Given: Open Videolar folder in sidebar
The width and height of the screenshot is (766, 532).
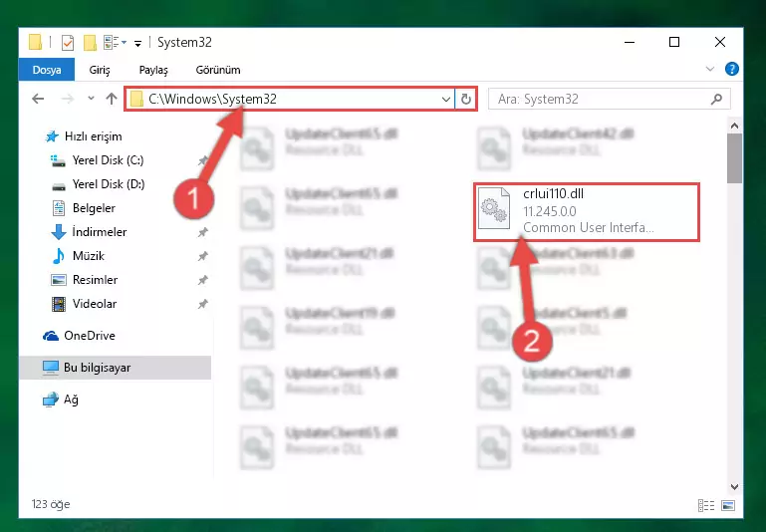Looking at the screenshot, I should tap(84, 304).
